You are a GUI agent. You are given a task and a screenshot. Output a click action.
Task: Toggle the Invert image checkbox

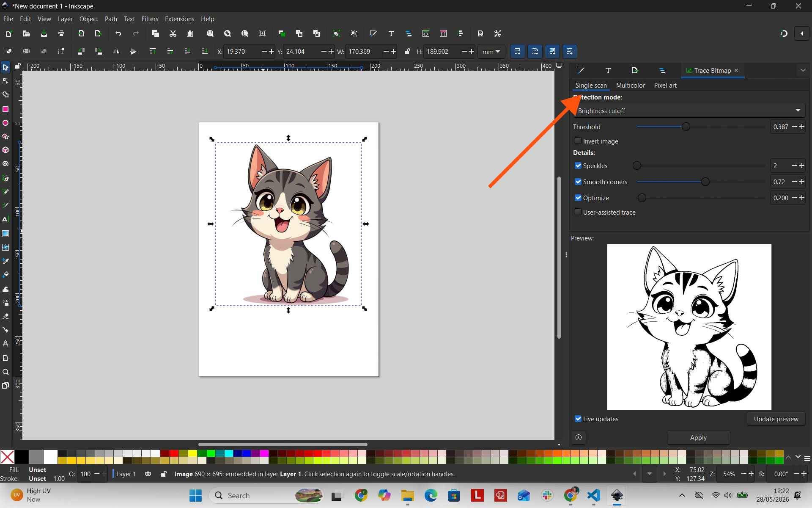click(x=578, y=141)
